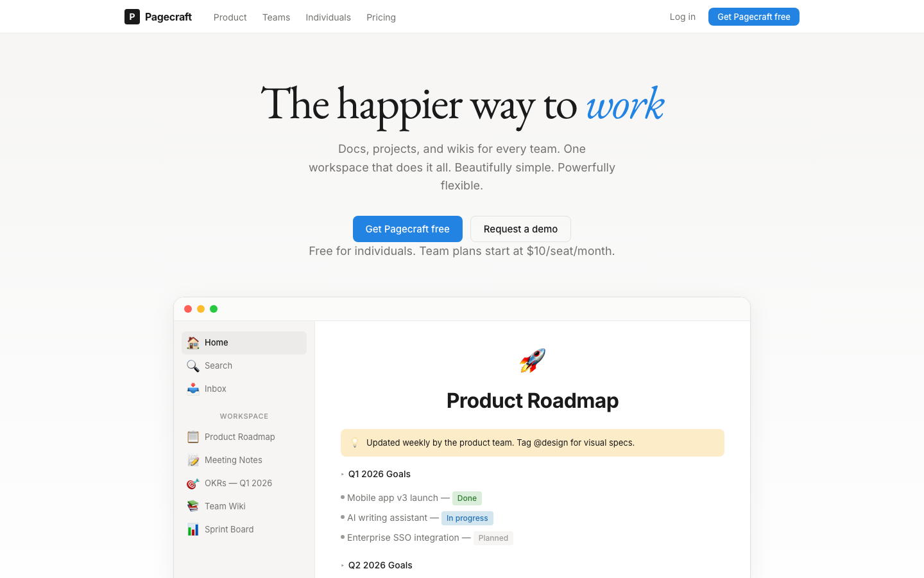This screenshot has width=924, height=578.
Task: Click the Pagecraft logo icon
Action: point(132,17)
